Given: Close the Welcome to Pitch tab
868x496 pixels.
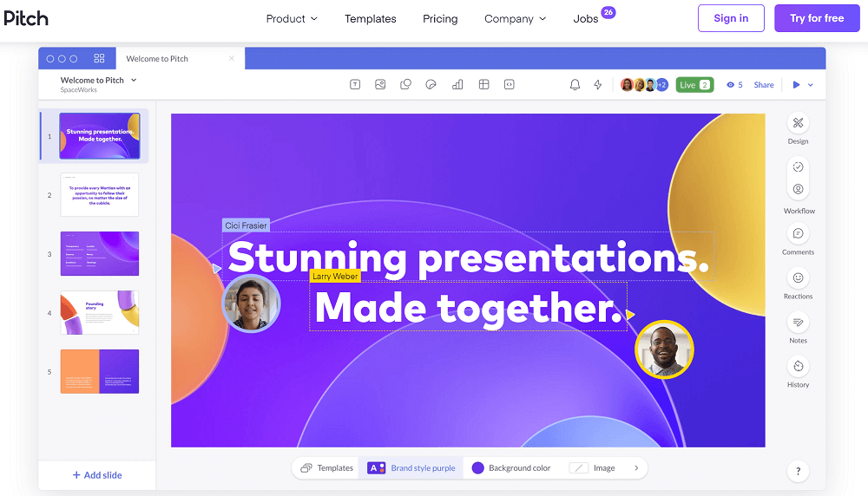Looking at the screenshot, I should pyautogui.click(x=232, y=58).
